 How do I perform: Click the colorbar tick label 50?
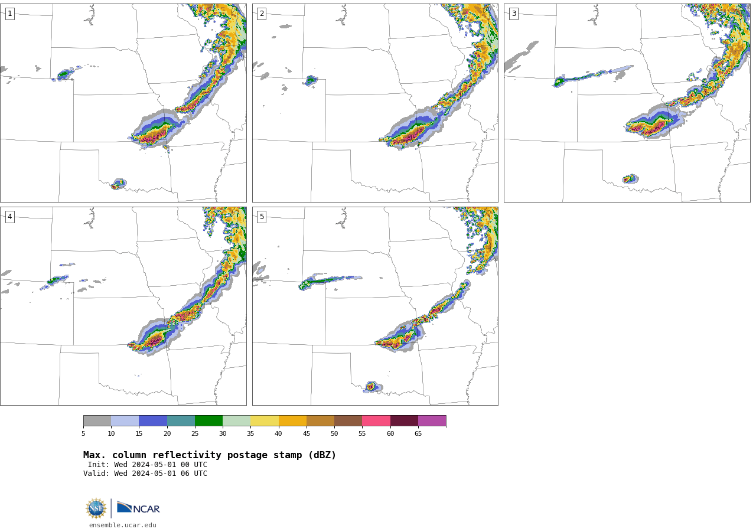pyautogui.click(x=334, y=434)
